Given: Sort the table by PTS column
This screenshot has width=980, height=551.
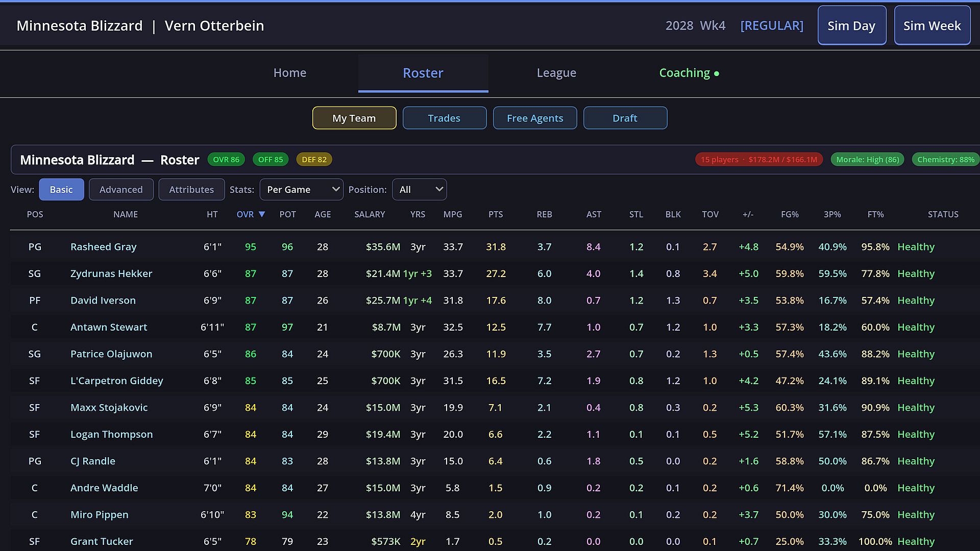Looking at the screenshot, I should (x=496, y=215).
